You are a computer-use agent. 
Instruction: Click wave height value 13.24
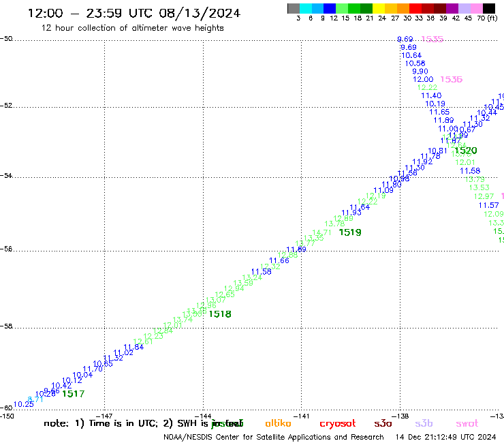(252, 277)
